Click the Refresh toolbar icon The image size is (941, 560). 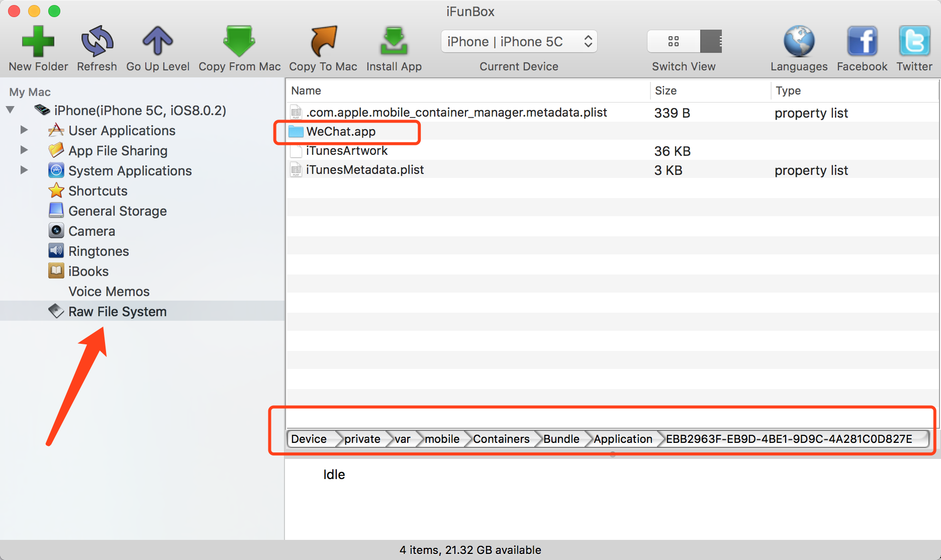click(x=97, y=41)
